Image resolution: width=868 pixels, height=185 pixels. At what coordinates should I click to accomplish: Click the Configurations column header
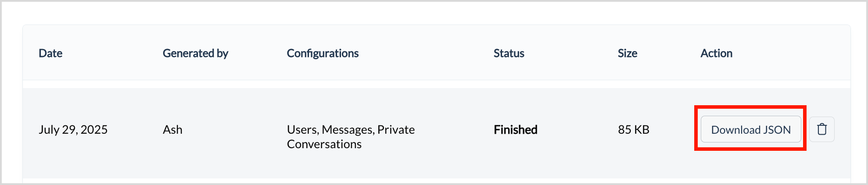tap(323, 53)
